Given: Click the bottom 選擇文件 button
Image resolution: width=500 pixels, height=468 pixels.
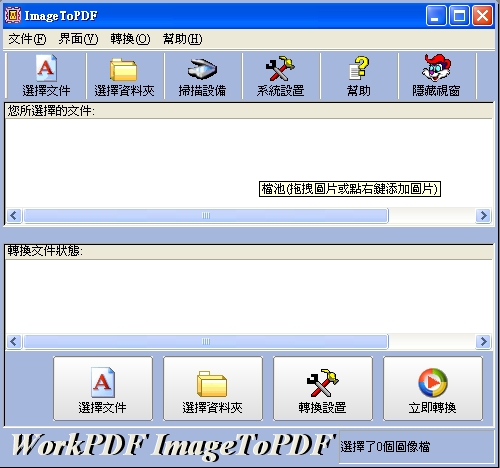Looking at the screenshot, I should click(103, 388).
